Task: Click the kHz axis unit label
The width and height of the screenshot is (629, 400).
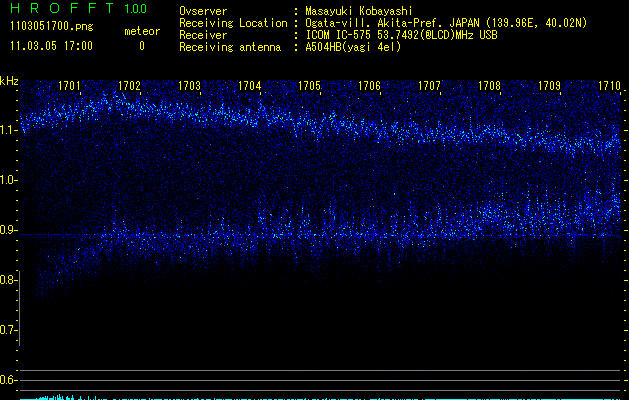Action: (x=9, y=80)
